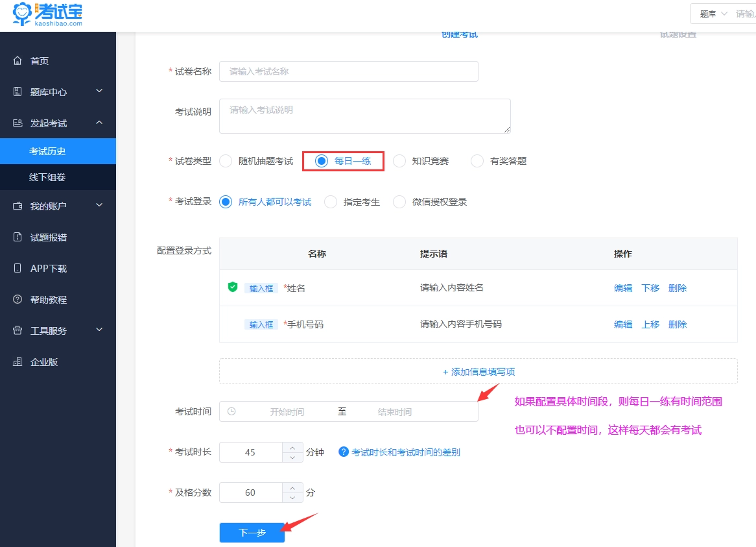Click the Kaoshibao logo icon
The width and height of the screenshot is (756, 547).
(23, 14)
